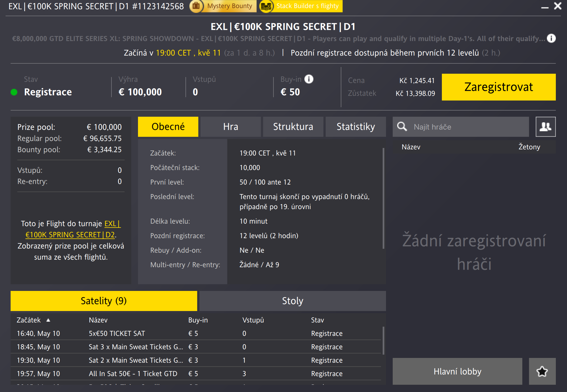Sort satellites by Začátek column arrow
This screenshot has height=392, width=567.
point(48,320)
